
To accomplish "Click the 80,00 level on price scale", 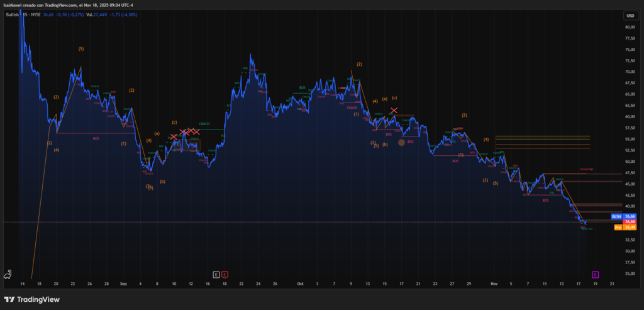I will [x=630, y=27].
